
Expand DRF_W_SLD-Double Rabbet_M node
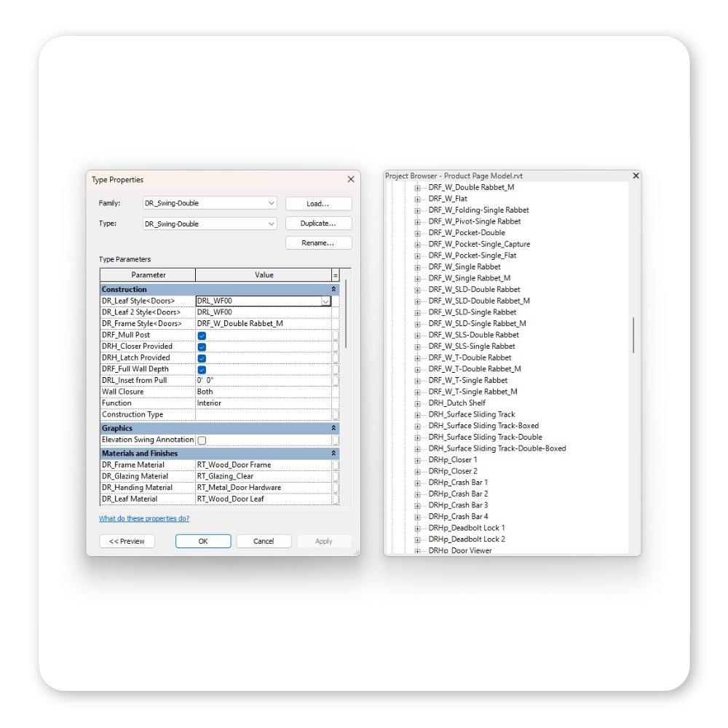click(x=417, y=302)
